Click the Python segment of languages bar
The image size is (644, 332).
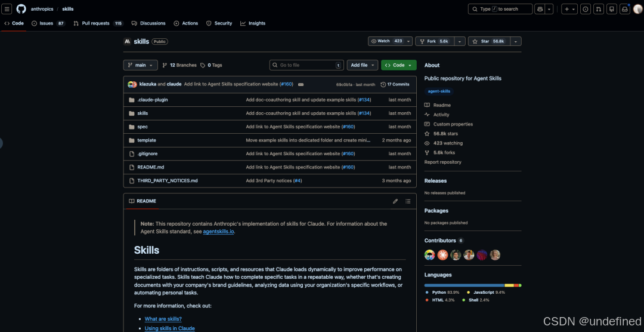[x=464, y=285]
